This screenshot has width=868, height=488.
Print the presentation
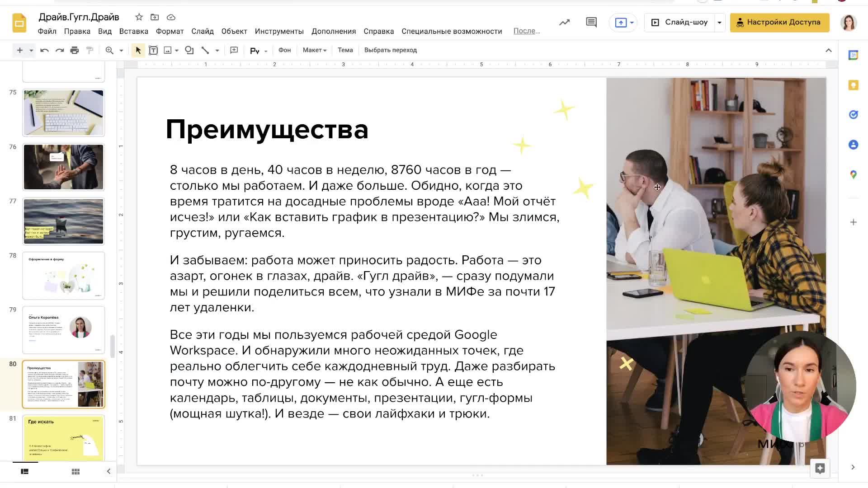[75, 50]
